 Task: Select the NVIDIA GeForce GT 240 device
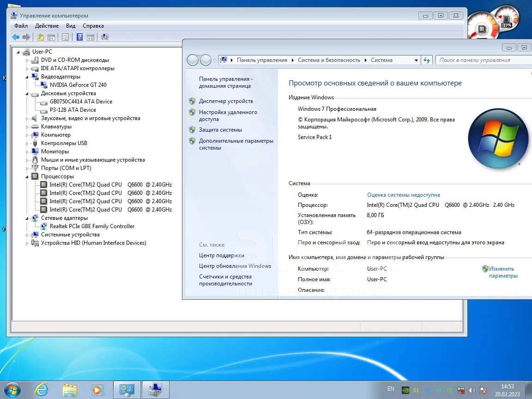[x=78, y=85]
